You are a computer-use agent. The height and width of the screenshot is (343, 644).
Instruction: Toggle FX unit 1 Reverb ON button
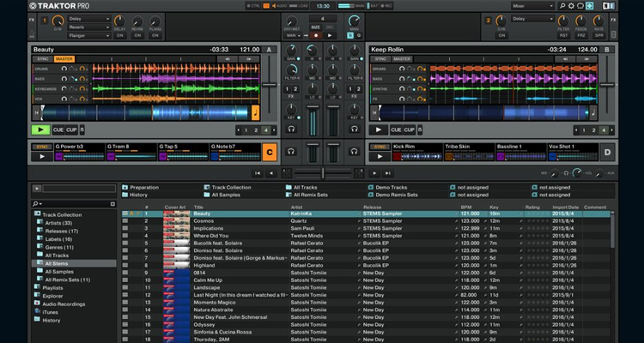pos(137,36)
